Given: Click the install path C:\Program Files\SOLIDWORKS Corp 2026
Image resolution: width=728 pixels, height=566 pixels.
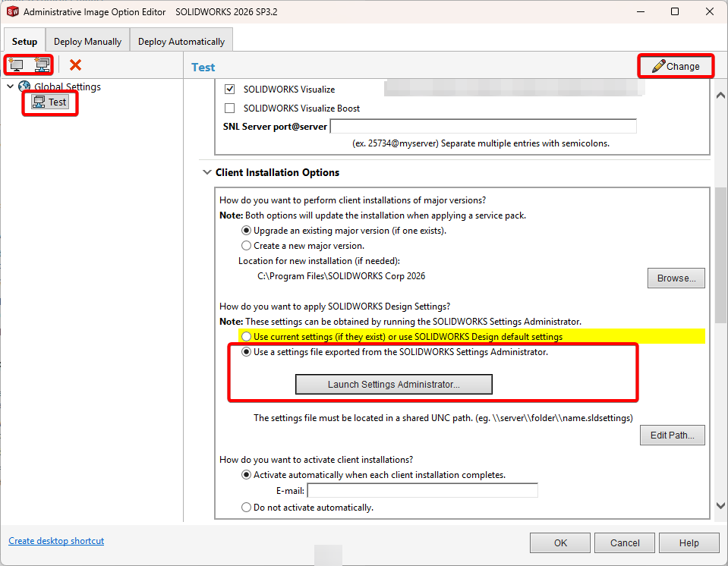Looking at the screenshot, I should point(342,276).
